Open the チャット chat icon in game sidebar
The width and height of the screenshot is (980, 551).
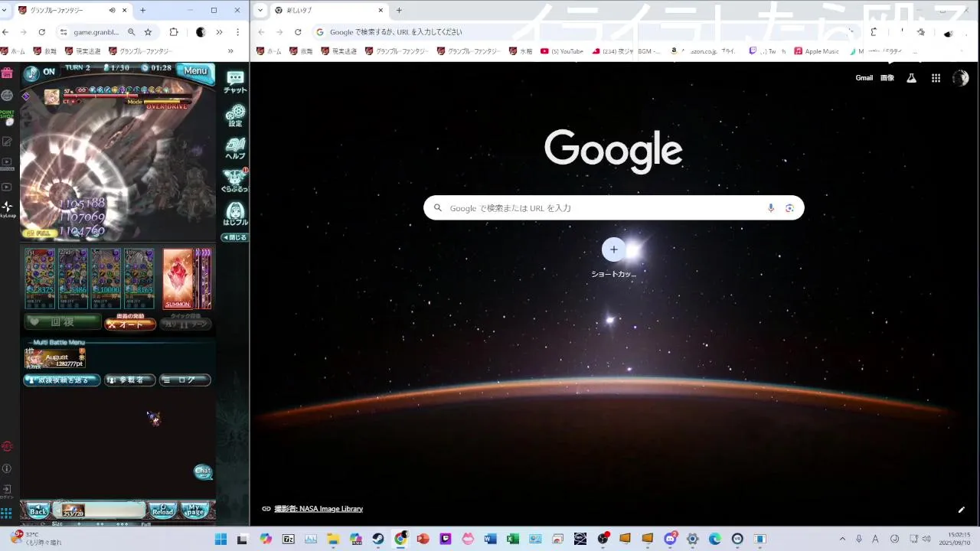235,83
